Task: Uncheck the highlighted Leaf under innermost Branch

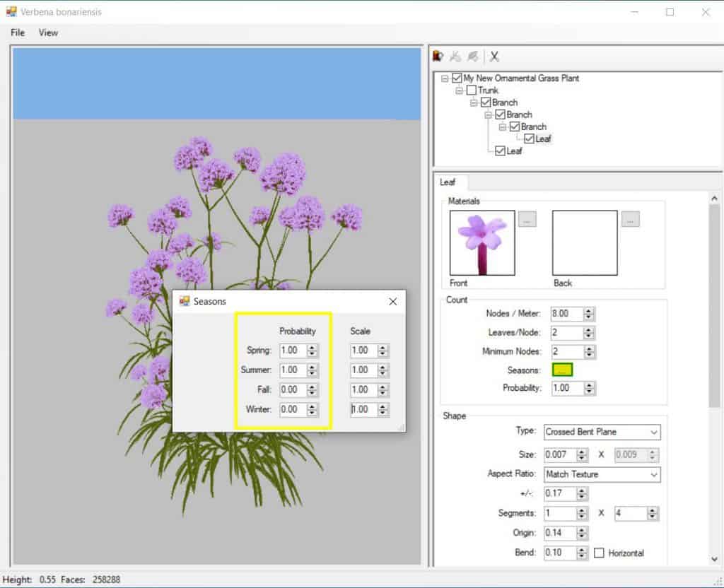Action: pos(529,139)
